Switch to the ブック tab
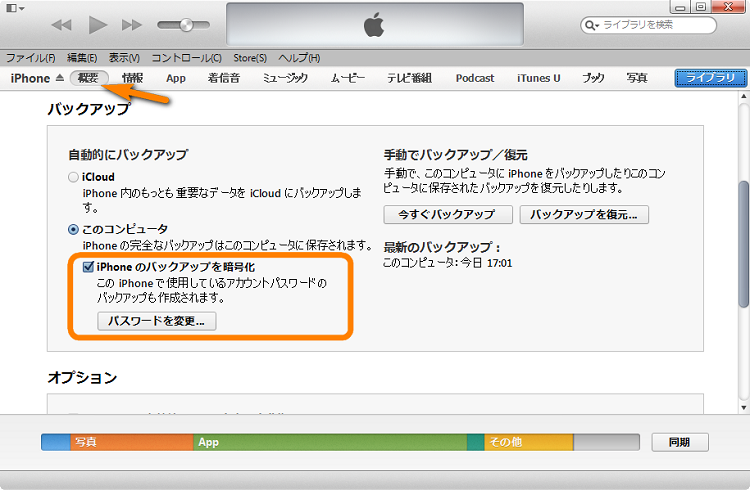 pos(593,78)
